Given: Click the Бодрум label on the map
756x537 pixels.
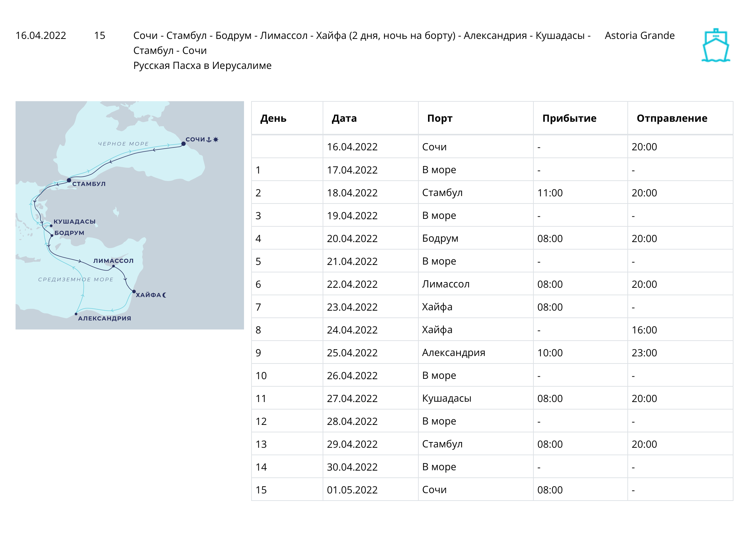Looking at the screenshot, I should click(x=69, y=233).
